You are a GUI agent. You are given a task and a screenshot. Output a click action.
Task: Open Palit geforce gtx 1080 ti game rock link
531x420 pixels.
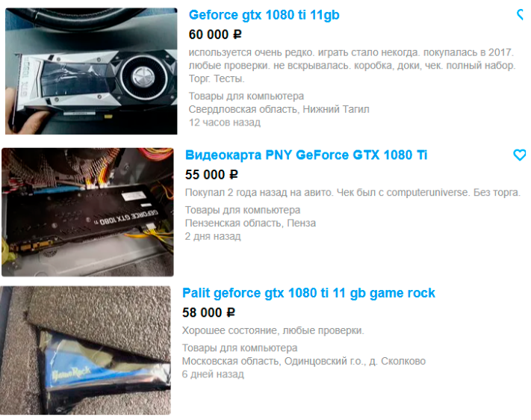point(308,293)
